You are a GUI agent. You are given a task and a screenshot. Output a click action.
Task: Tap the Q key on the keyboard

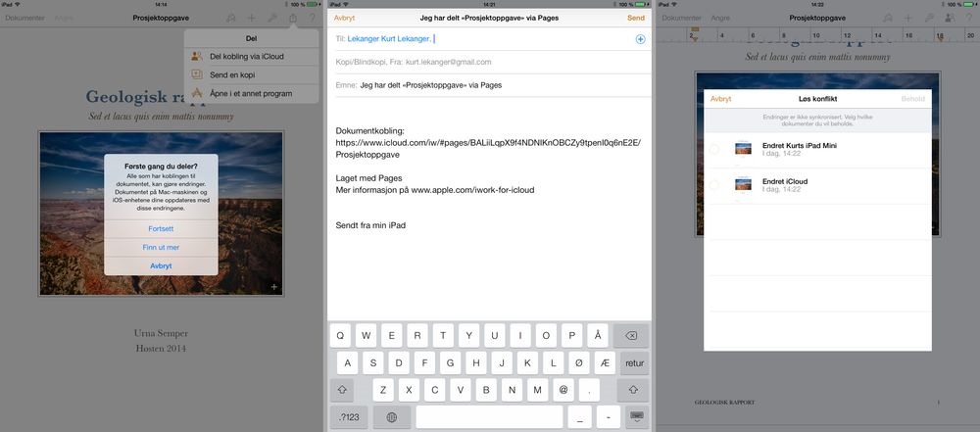point(340,335)
